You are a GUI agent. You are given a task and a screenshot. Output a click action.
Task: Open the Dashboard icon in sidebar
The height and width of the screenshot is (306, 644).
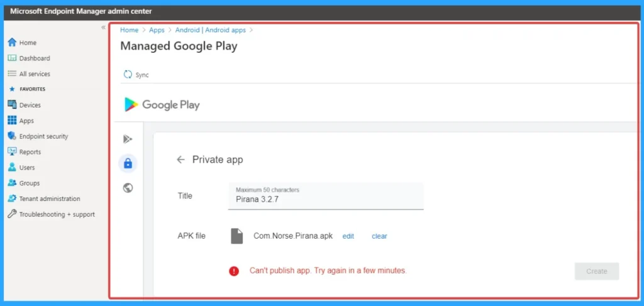[x=12, y=58]
